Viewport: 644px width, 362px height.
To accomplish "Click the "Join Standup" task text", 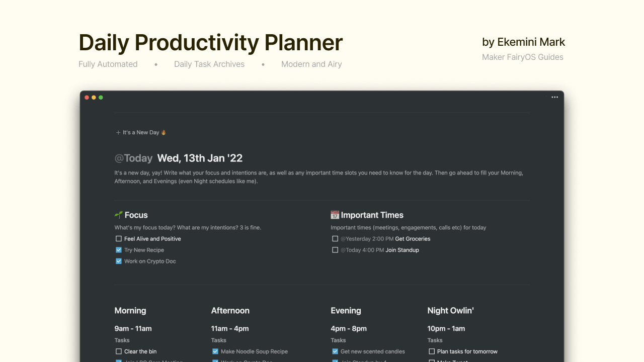I will (402, 250).
